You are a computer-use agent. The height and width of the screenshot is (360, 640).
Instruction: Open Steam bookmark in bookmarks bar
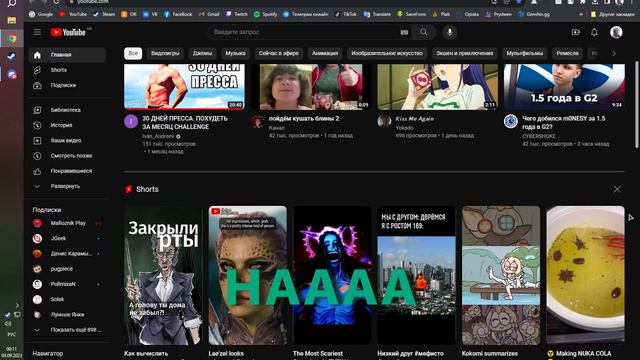click(x=104, y=14)
